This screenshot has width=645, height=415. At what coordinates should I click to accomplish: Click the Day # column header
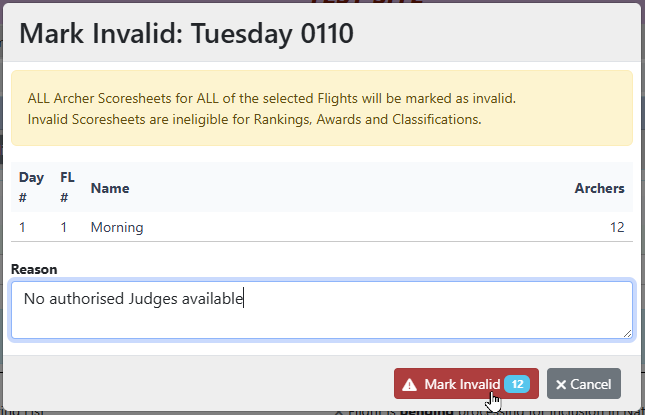click(31, 187)
